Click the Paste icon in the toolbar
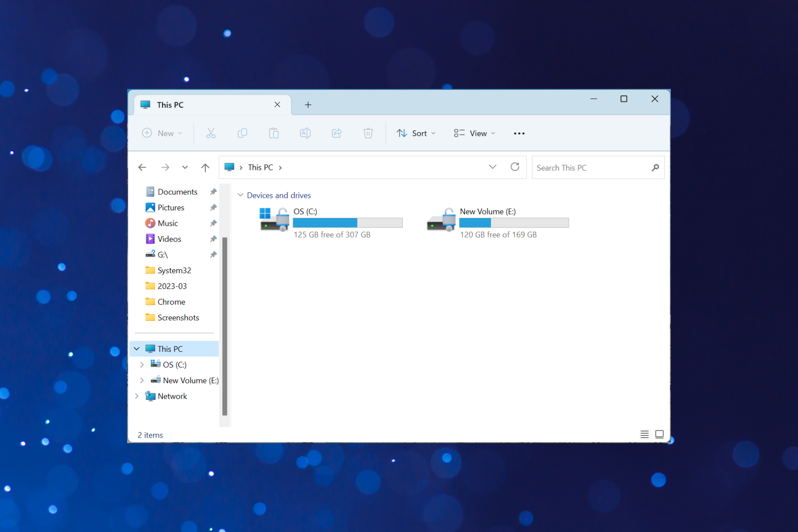Viewport: 798px width, 532px height. point(274,133)
